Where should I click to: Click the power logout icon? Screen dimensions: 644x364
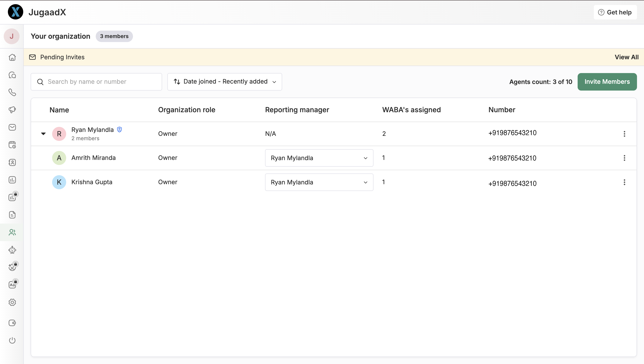[12, 340]
